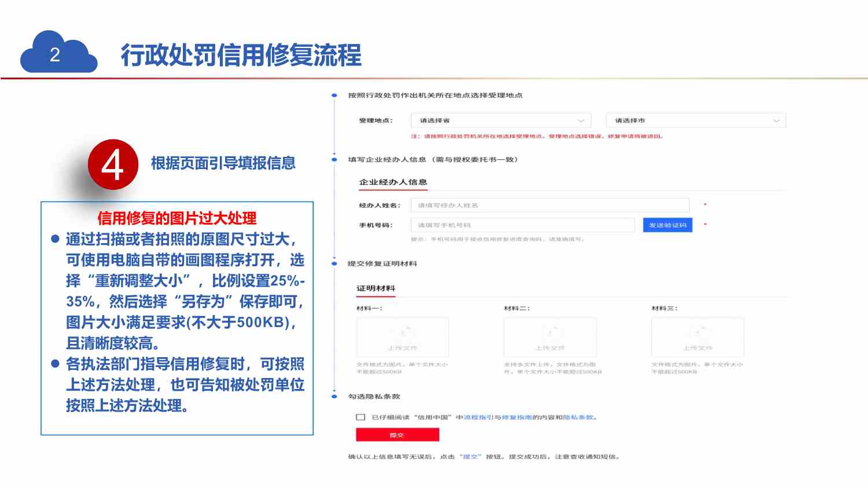Click the step text 提交修复证明材料
The image size is (868, 488).
point(382,263)
